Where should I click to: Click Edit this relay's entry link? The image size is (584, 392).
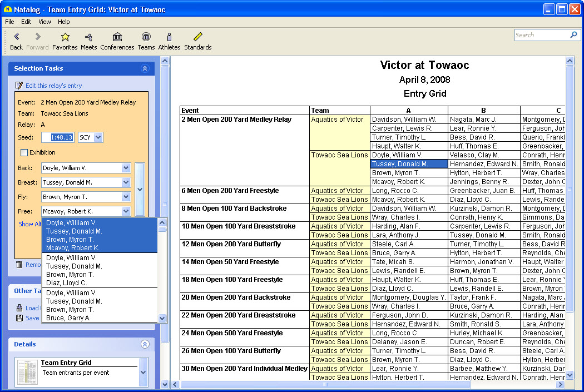coord(53,86)
